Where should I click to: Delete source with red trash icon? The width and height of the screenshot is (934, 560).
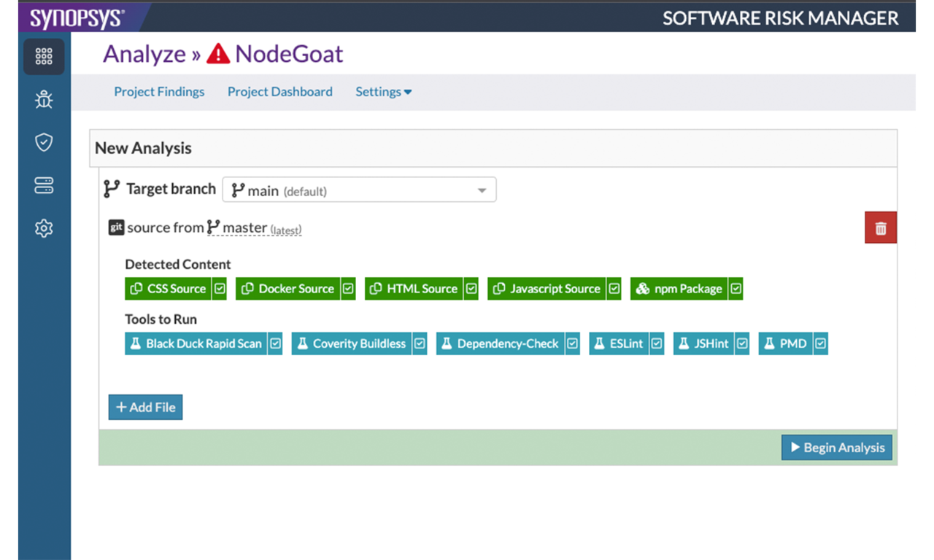[x=880, y=228]
